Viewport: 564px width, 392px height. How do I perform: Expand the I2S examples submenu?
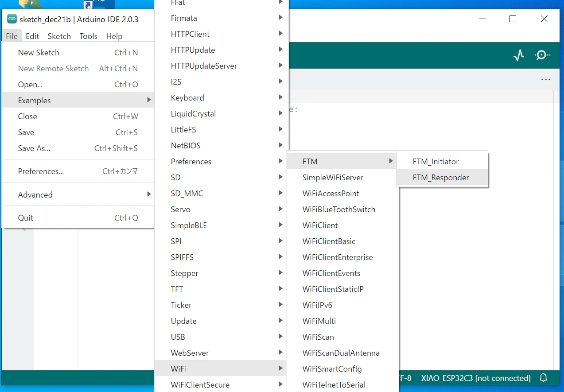(x=222, y=82)
